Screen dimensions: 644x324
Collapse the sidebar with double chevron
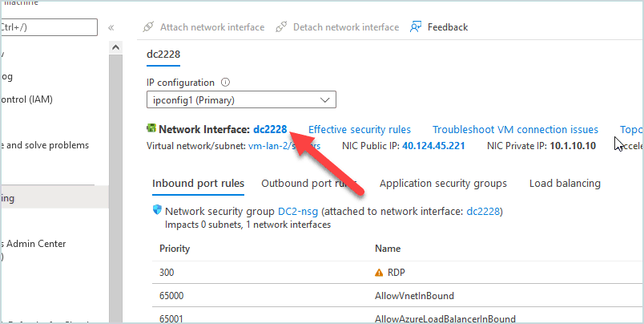pyautogui.click(x=111, y=27)
